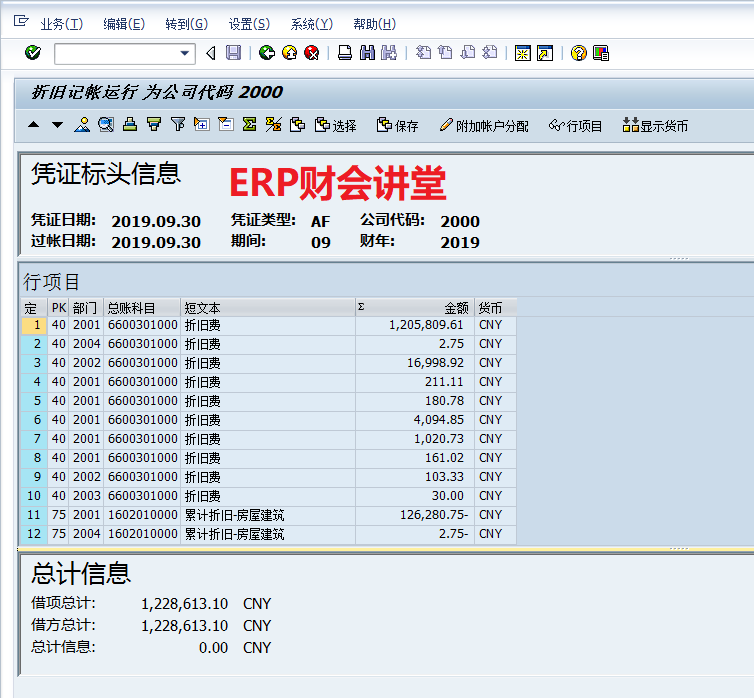
Task: Click the 行项目 toolbar button
Action: 576,126
